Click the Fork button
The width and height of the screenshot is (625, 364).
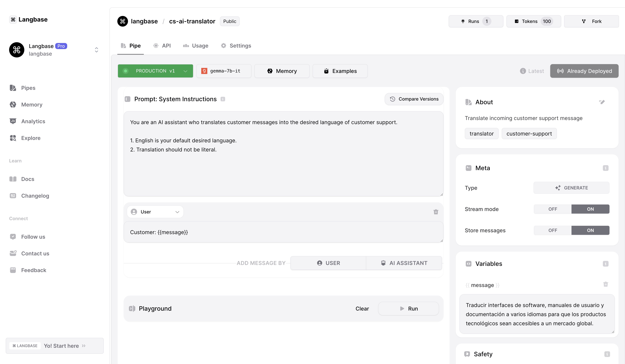[x=591, y=21]
